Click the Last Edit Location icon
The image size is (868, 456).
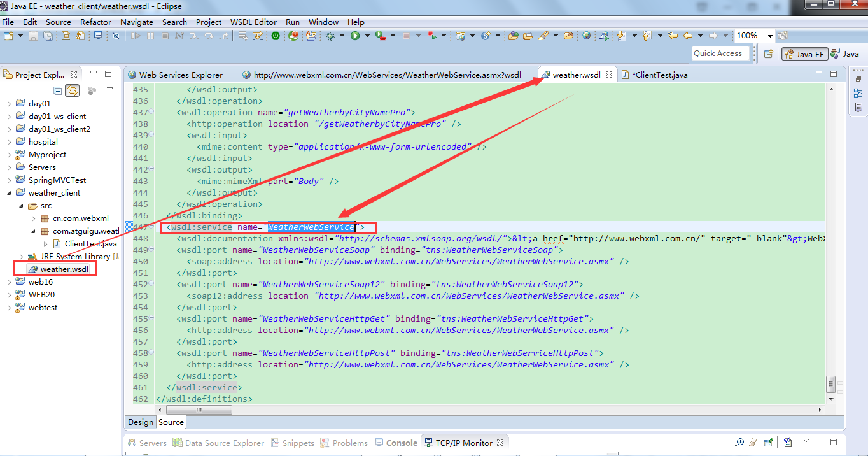click(x=672, y=36)
